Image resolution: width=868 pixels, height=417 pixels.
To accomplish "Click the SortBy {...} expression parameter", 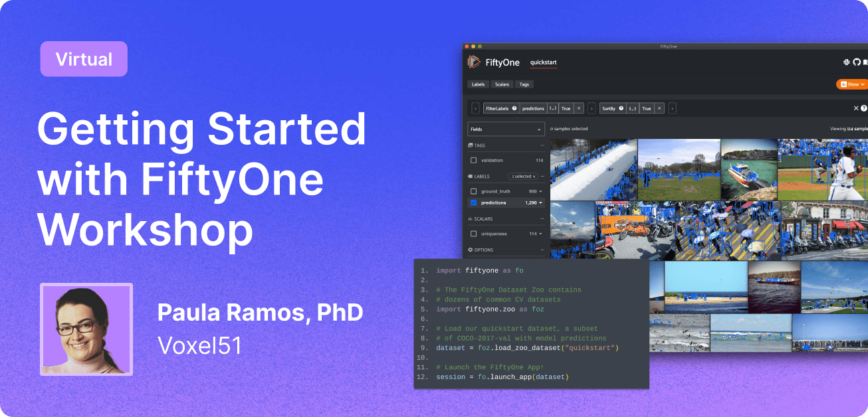I will [633, 108].
